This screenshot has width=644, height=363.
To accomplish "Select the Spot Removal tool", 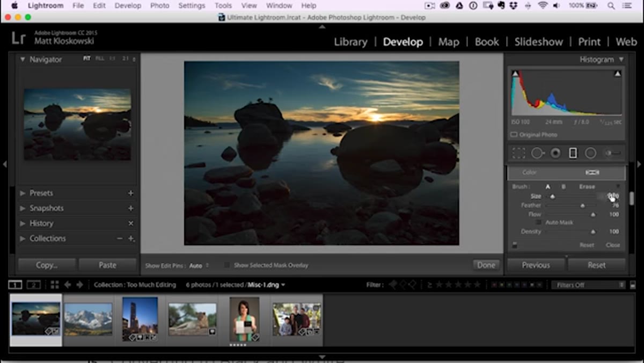I will coord(537,154).
